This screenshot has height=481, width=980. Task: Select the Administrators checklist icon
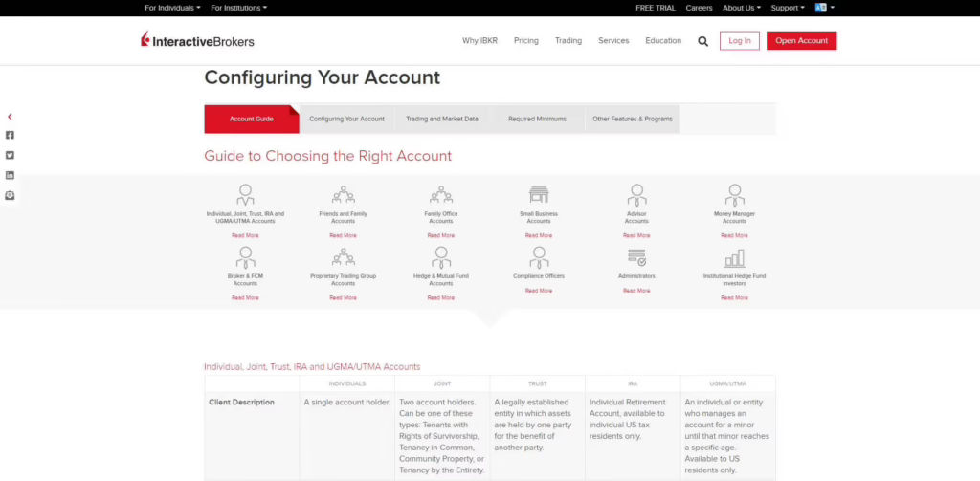(x=636, y=256)
